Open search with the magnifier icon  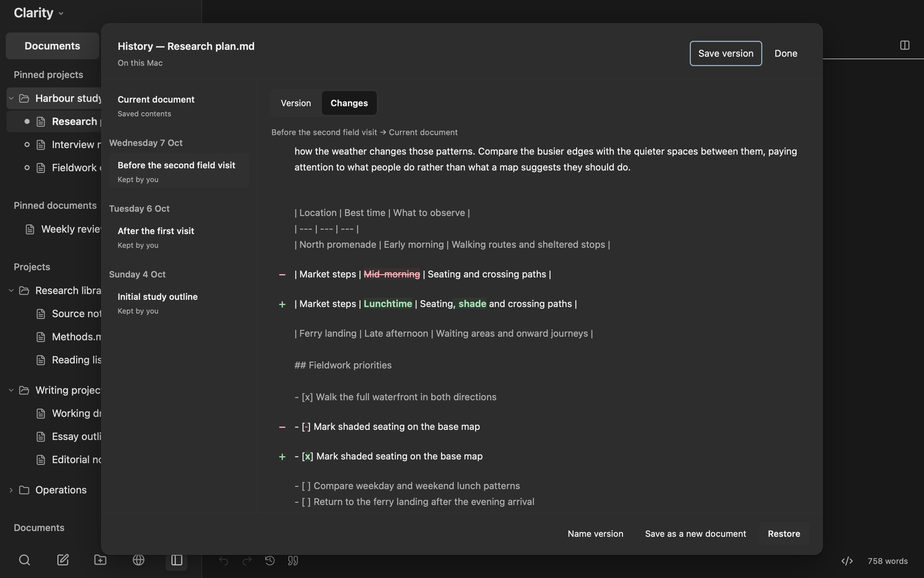point(25,560)
